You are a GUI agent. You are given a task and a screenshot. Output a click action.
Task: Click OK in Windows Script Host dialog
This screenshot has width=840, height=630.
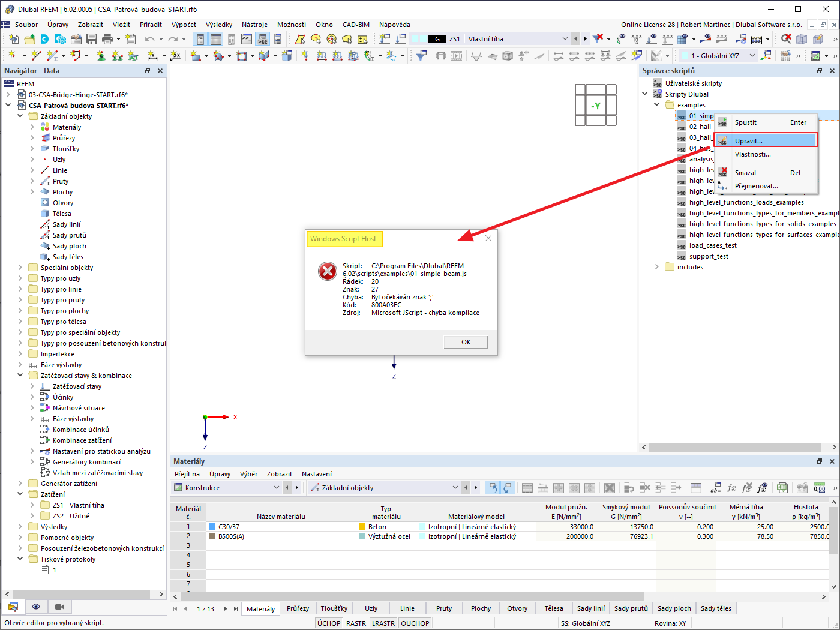(x=466, y=342)
